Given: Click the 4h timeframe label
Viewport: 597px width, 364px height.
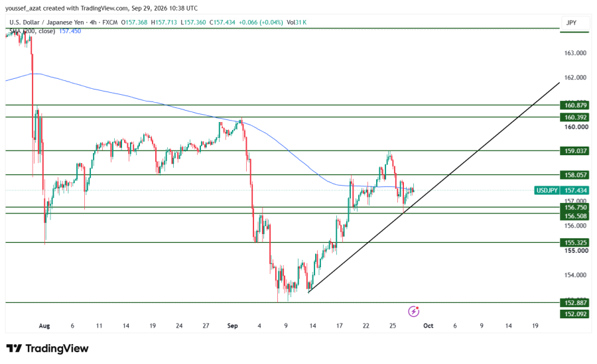Looking at the screenshot, I should click(x=94, y=23).
